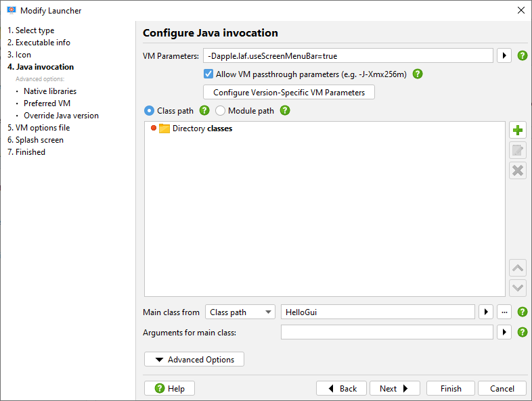Close the Modify Launcher dialog

pos(521,10)
